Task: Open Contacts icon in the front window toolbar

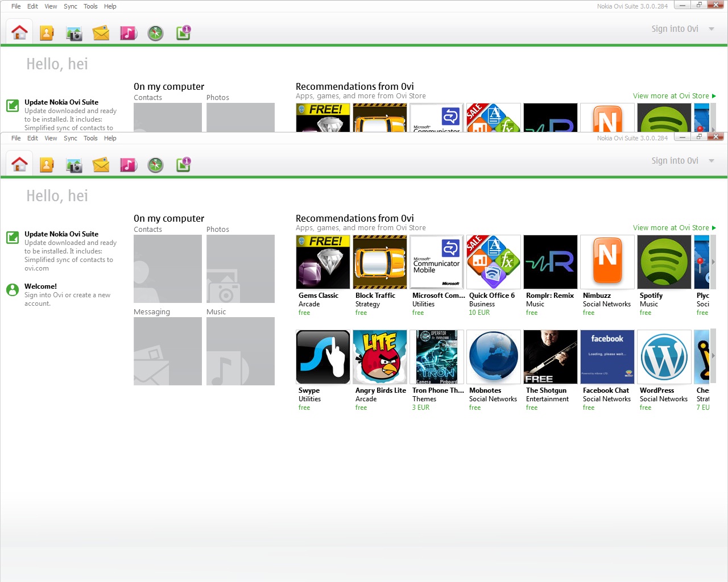Action: tap(47, 165)
